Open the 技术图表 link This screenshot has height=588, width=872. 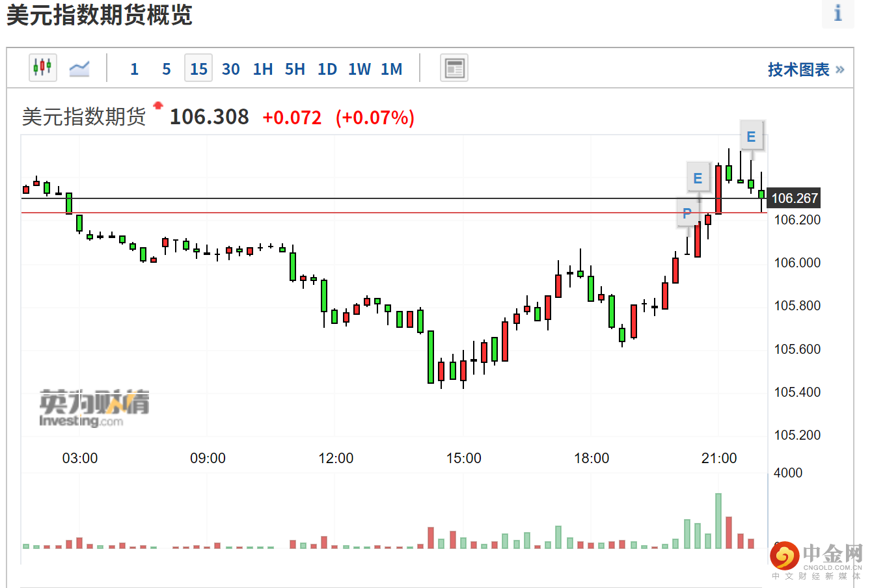(806, 70)
